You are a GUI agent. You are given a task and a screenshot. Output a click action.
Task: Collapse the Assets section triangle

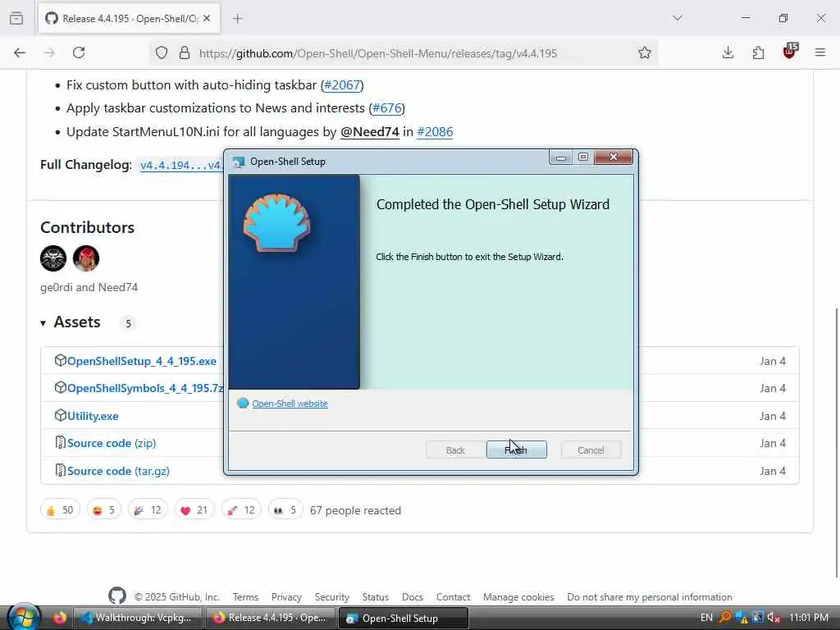(x=43, y=323)
